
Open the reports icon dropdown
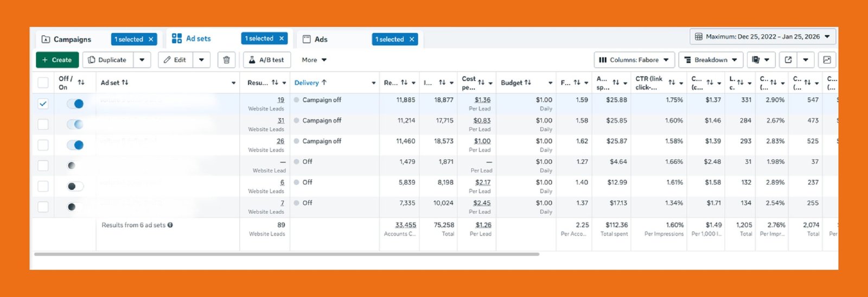pos(761,60)
